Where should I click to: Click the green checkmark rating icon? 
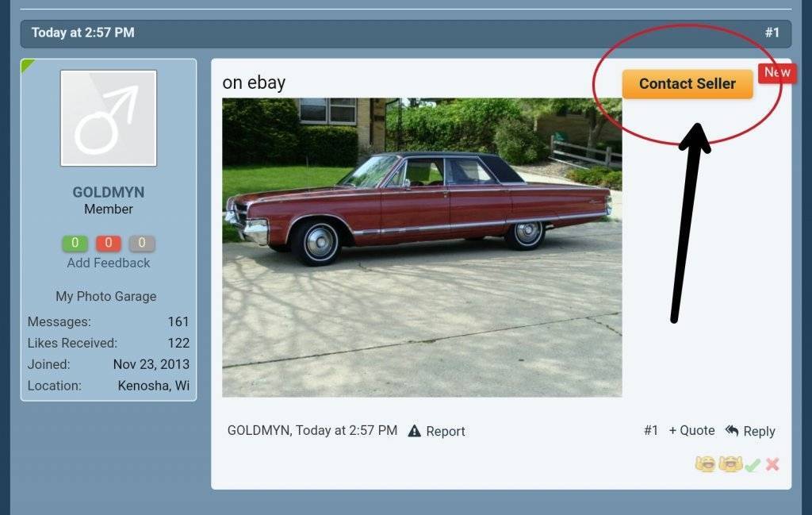coord(753,465)
